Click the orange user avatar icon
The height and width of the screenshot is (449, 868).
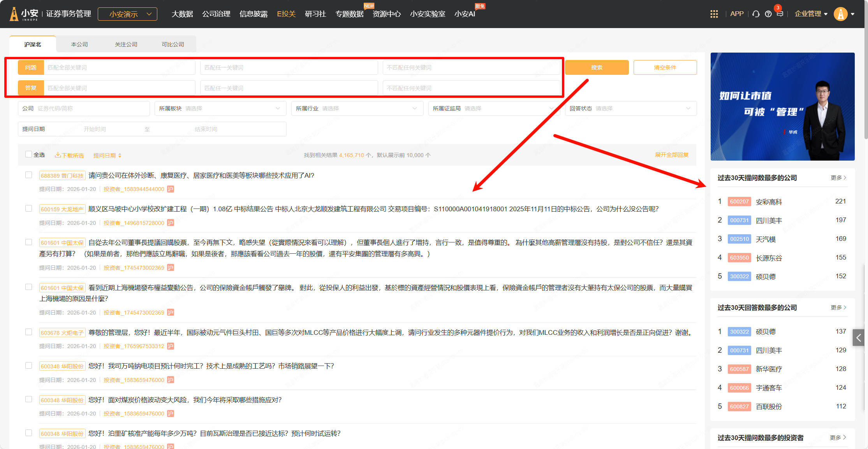coord(840,14)
